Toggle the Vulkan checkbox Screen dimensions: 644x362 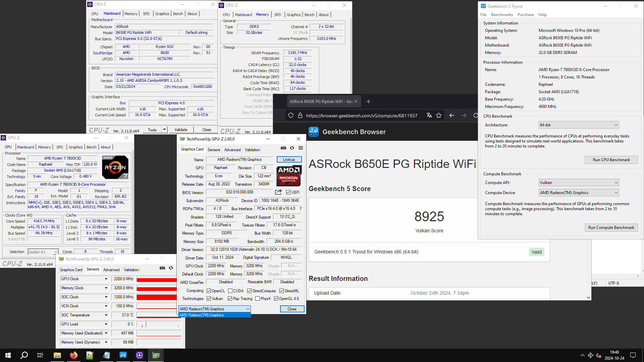(x=209, y=299)
